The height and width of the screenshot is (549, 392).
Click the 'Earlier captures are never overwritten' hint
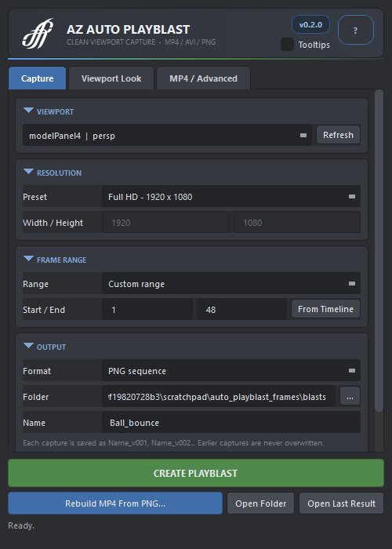coord(261,443)
